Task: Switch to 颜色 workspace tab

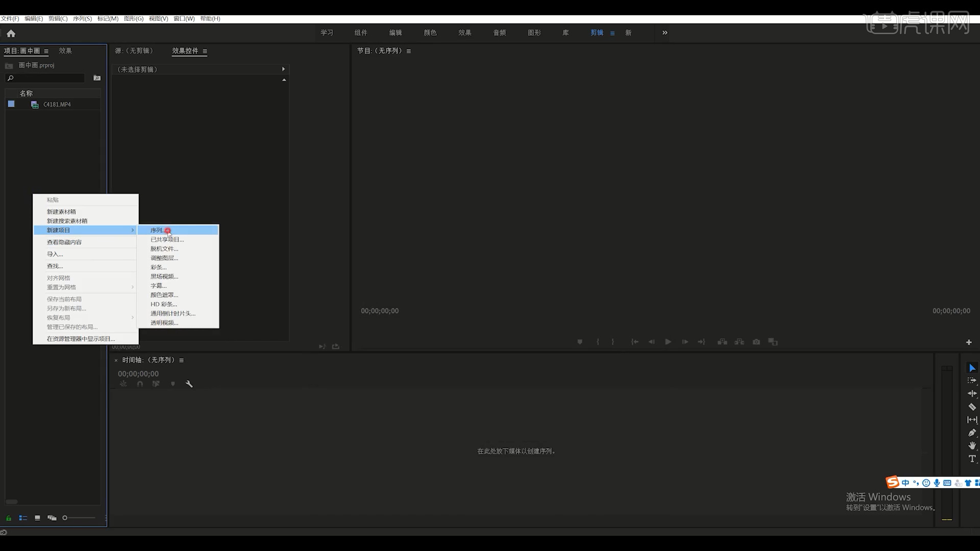Action: pyautogui.click(x=430, y=33)
